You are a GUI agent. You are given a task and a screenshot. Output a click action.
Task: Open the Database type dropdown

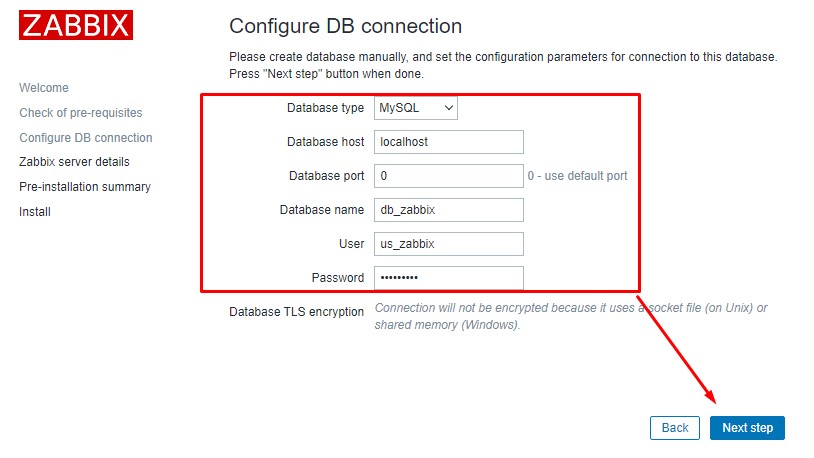click(416, 107)
